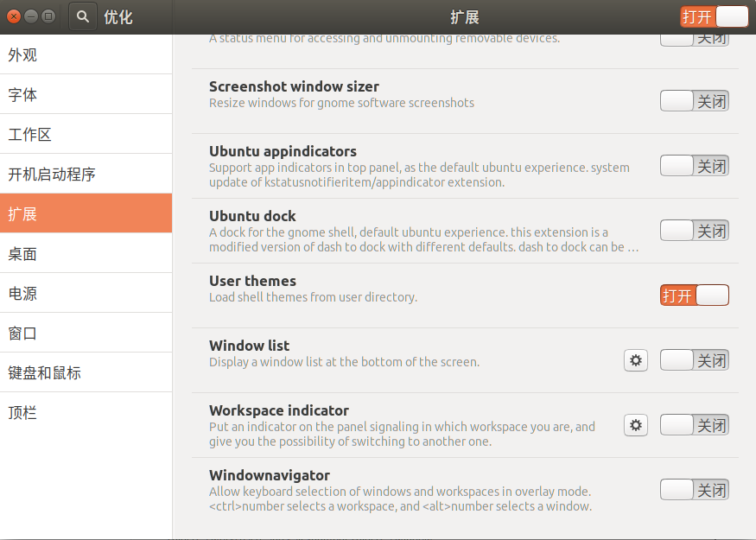Viewport: 756px width, 540px height.
Task: Enable the Ubuntu dock extension
Action: 694,230
